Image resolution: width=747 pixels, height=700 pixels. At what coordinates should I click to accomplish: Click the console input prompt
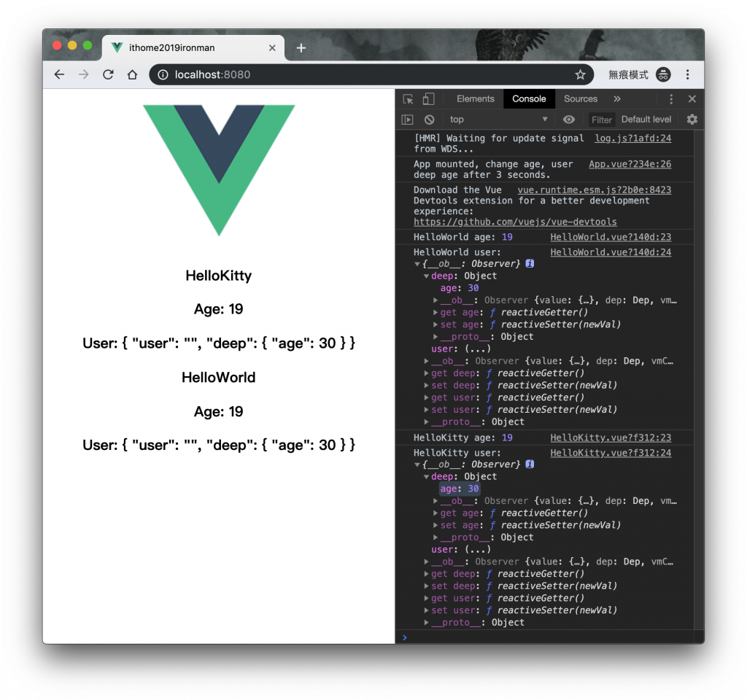click(x=548, y=637)
